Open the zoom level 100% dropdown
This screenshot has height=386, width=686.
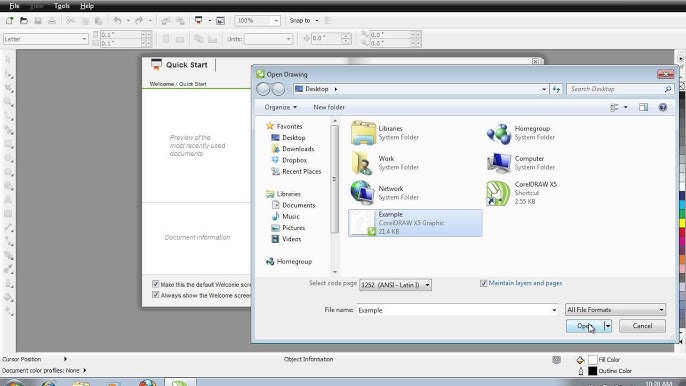[276, 21]
